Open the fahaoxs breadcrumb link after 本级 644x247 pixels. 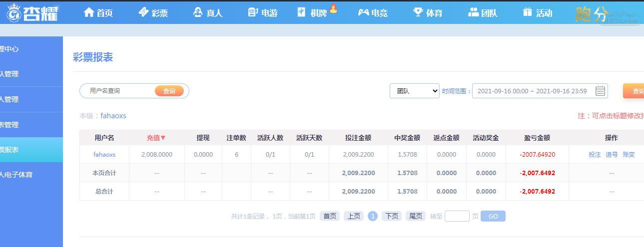pos(113,116)
